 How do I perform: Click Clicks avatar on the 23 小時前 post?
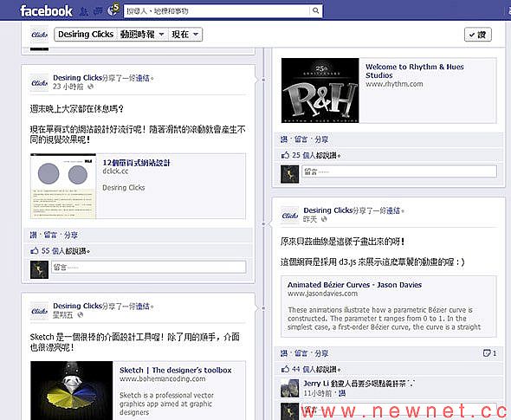(x=40, y=83)
